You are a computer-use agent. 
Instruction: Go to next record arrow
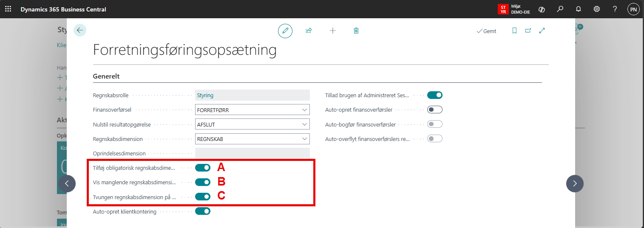pos(575,183)
